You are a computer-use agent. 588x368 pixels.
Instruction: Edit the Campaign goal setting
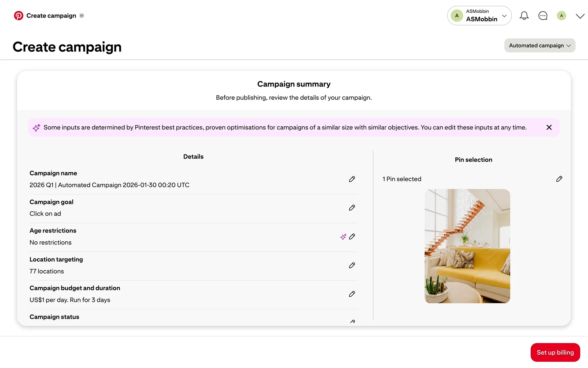pyautogui.click(x=352, y=208)
